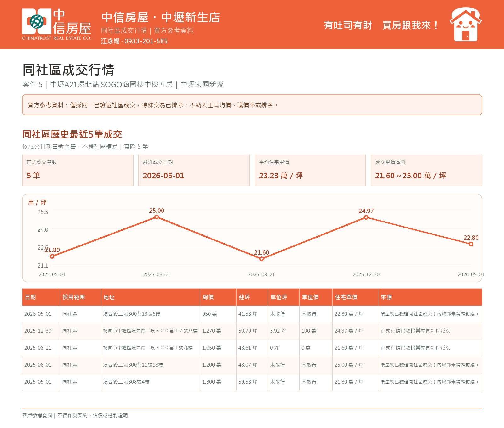Click the 地址 column header
This screenshot has width=504, height=428.
151,297
